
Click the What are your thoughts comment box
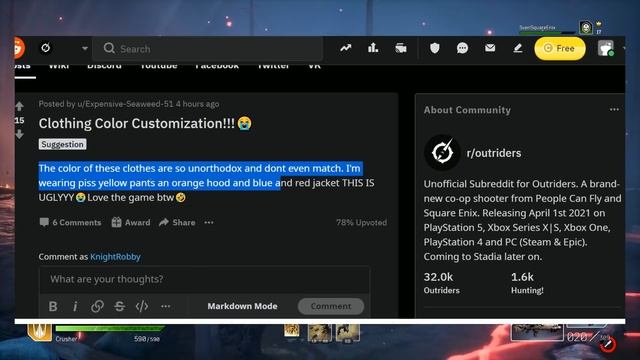[x=204, y=279]
